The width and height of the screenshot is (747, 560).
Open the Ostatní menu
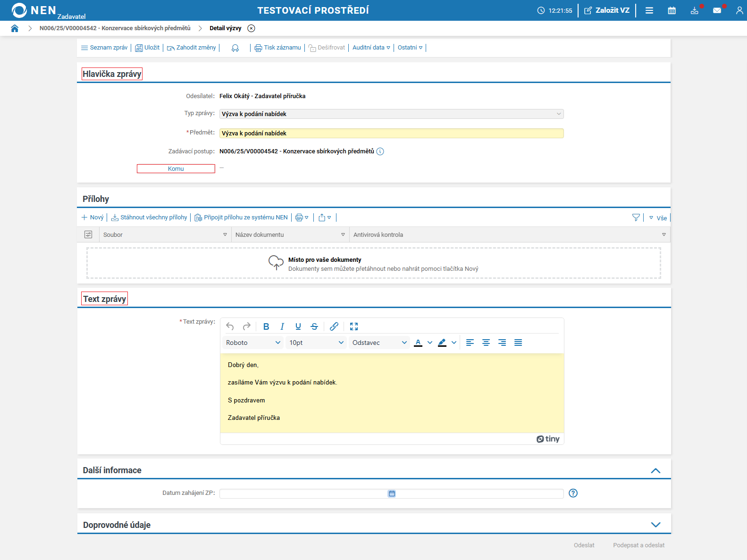tap(410, 48)
